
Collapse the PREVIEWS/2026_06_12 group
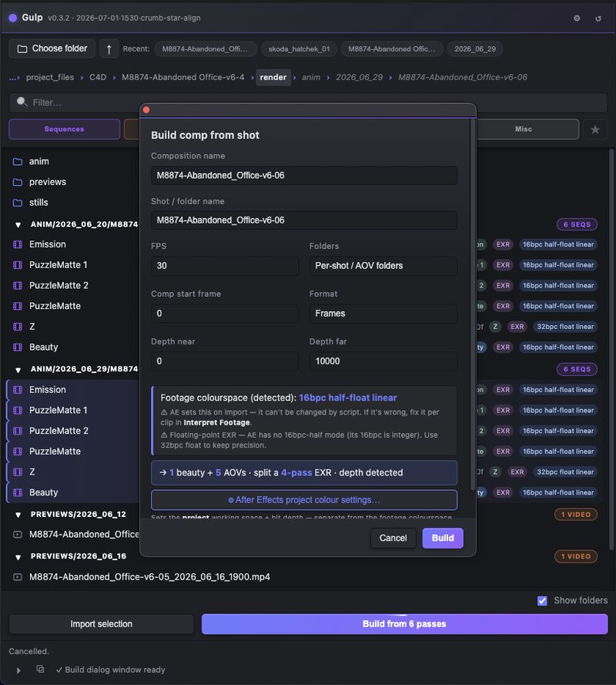[18, 515]
